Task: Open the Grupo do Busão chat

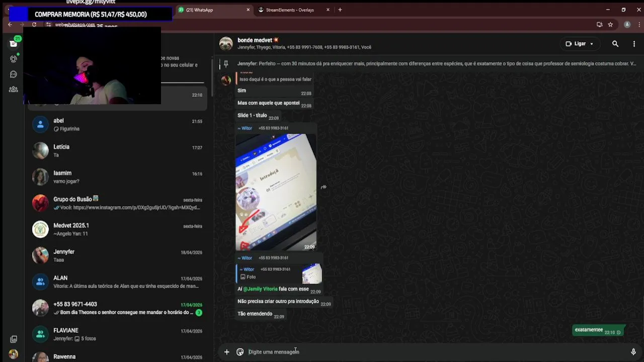Action: click(117, 203)
